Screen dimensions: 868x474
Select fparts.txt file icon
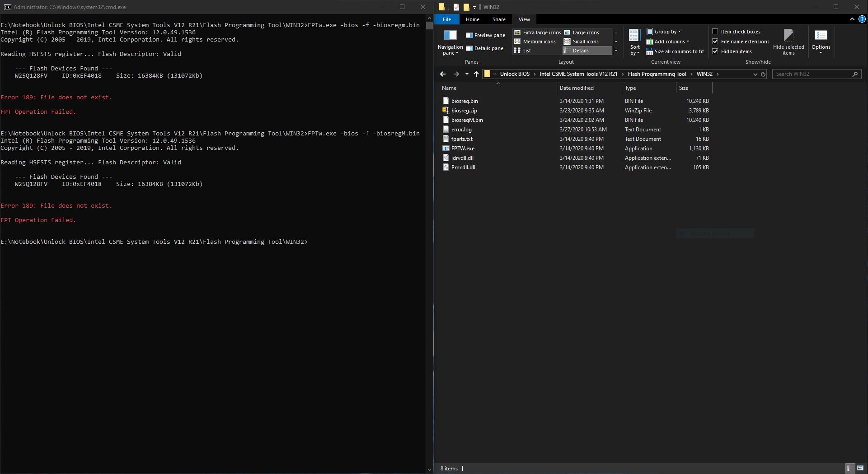click(x=446, y=139)
